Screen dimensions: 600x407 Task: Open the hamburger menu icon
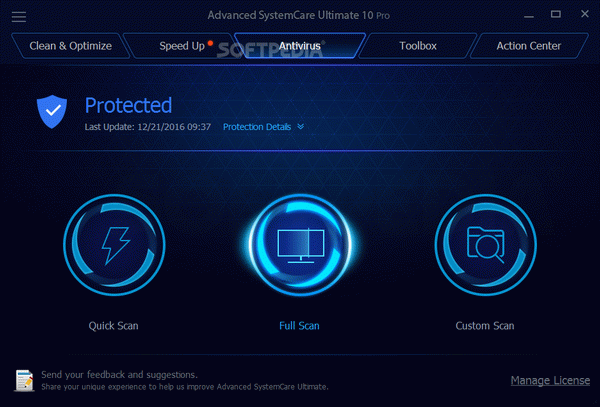19,16
